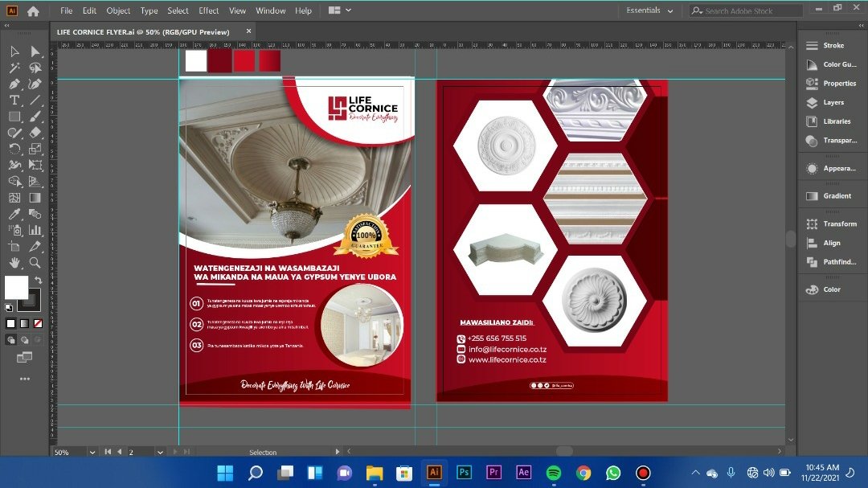Viewport: 868px width, 488px height.
Task: Select the Paintbrush tool
Action: [35, 117]
